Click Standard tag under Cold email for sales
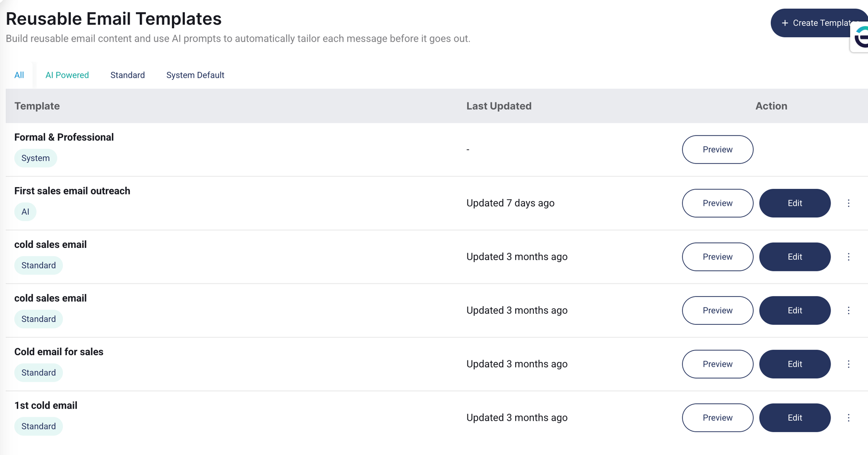Image resolution: width=868 pixels, height=455 pixels. [39, 373]
